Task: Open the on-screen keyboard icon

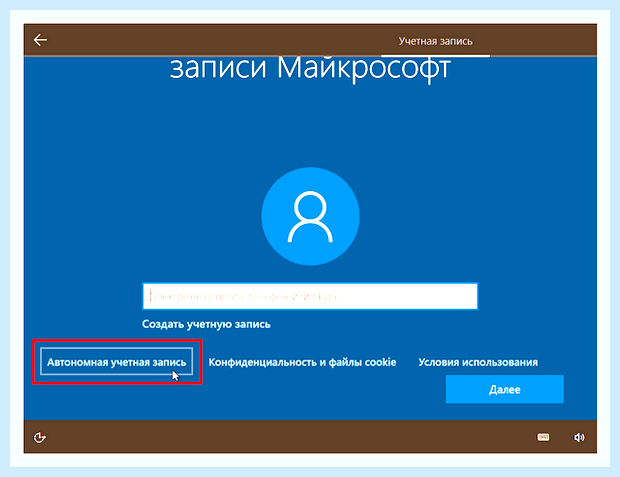Action: [543, 437]
